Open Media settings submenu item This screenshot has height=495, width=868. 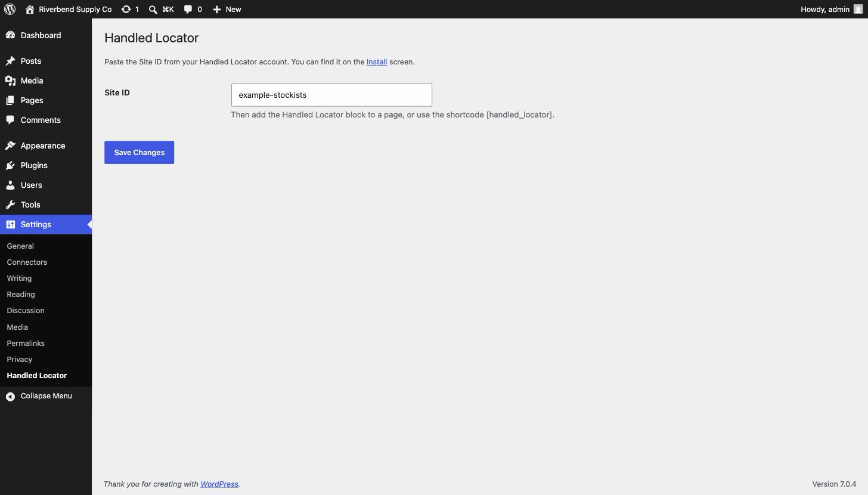[17, 327]
